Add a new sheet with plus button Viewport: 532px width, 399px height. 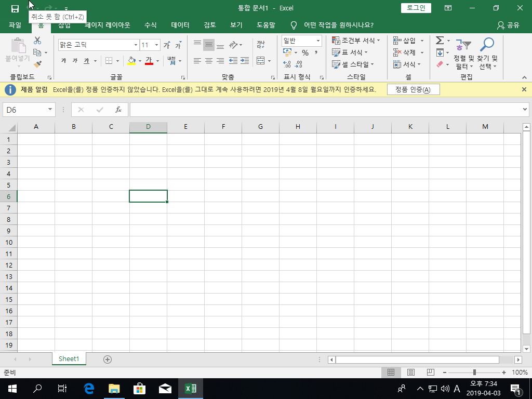pyautogui.click(x=108, y=360)
